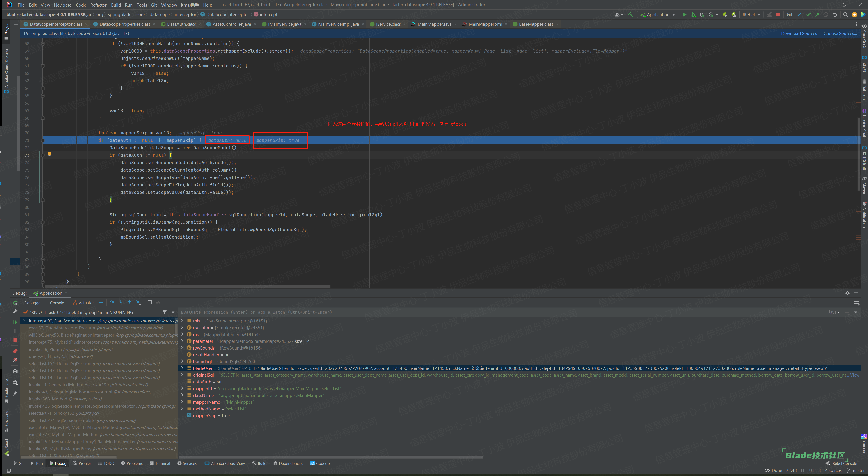Expand the originalSql variable
Viewport: 868px width, 476px height.
tap(182, 375)
